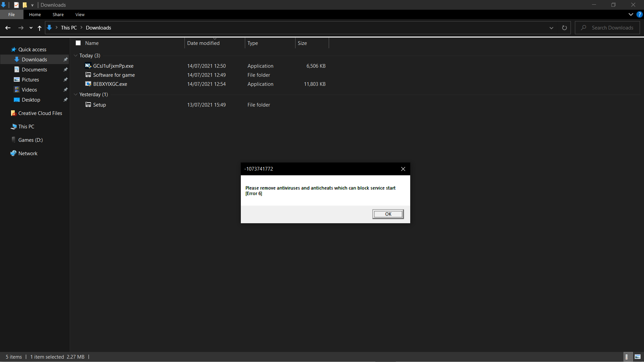Select the GCsJ1uFjxmPp.exe file icon

88,66
